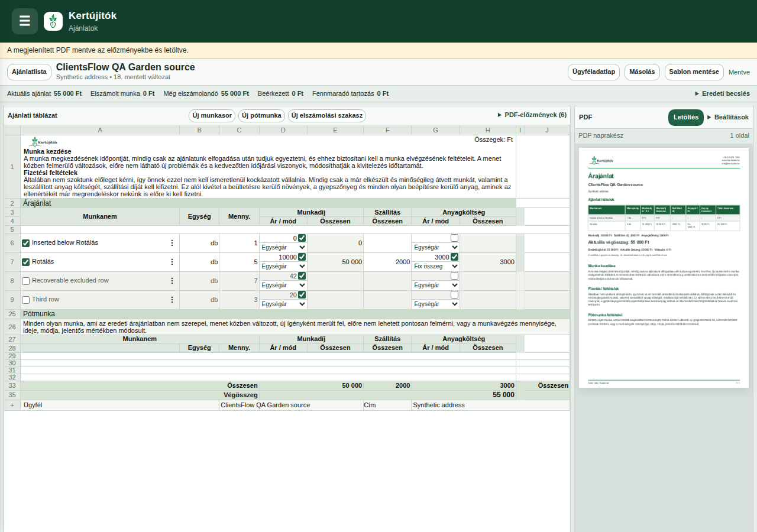Click the Másolás copy button
757x532 pixels.
click(x=642, y=72)
